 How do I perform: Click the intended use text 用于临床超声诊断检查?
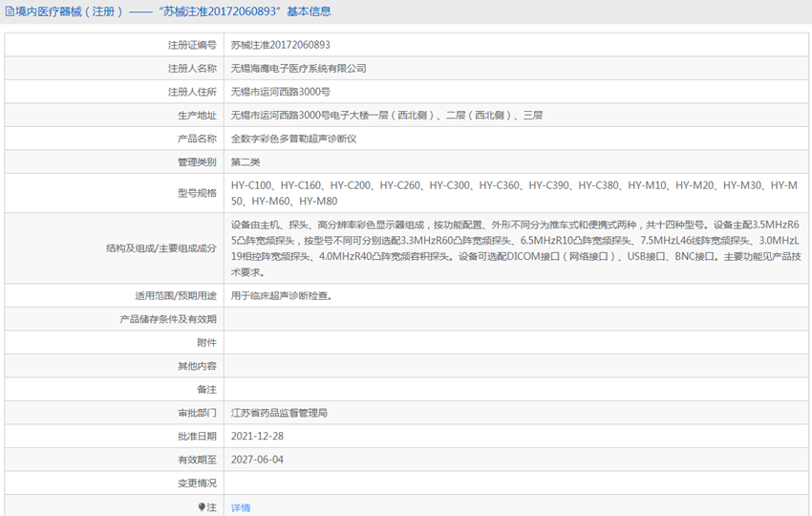[x=281, y=295]
